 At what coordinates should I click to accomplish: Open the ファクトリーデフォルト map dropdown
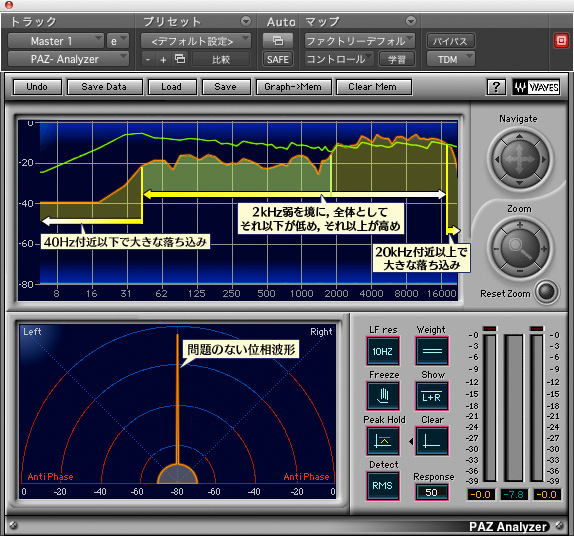pyautogui.click(x=360, y=41)
